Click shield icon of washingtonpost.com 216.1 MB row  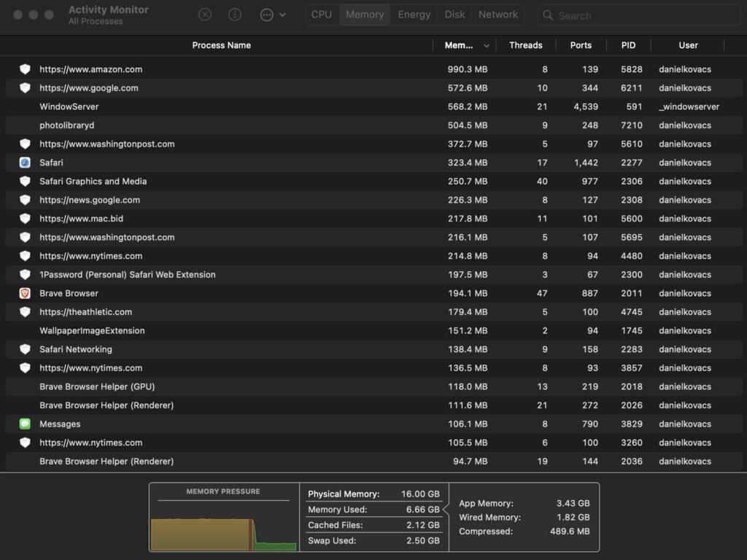tap(26, 237)
